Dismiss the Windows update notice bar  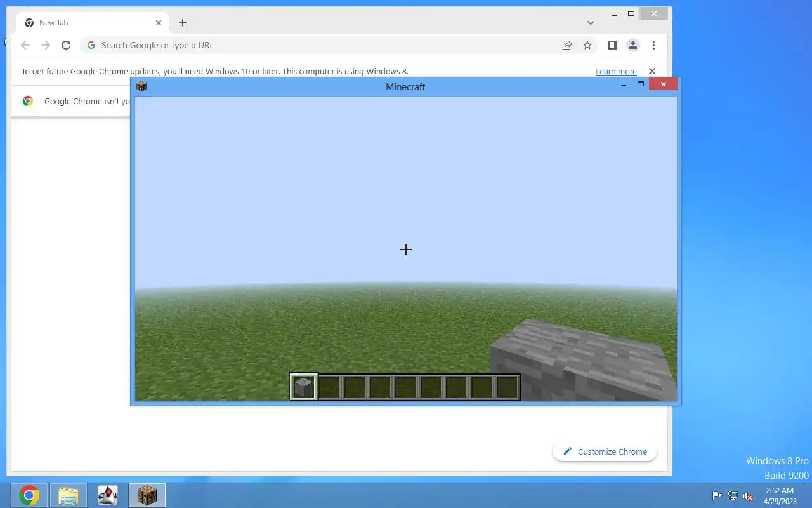pyautogui.click(x=652, y=71)
